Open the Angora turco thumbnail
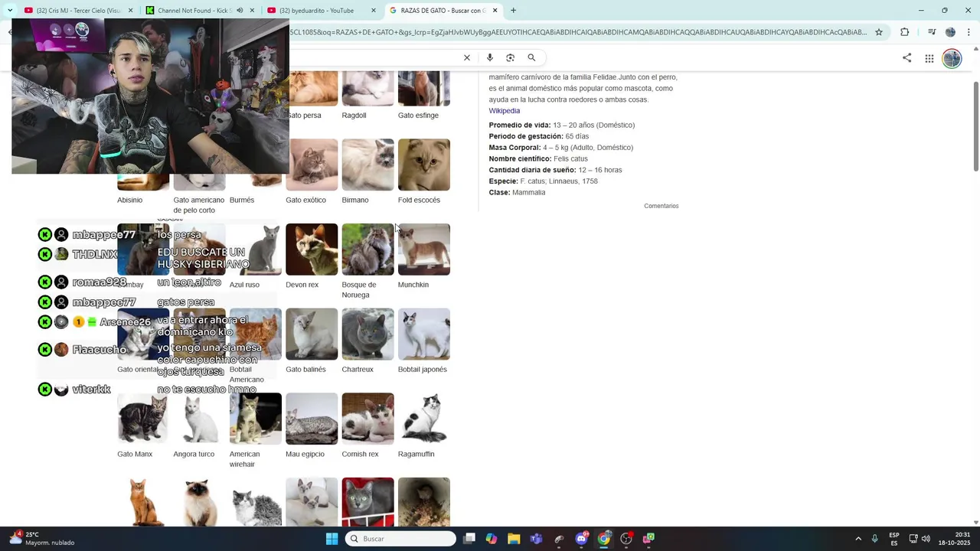Image resolution: width=980 pixels, height=551 pixels. [199, 419]
